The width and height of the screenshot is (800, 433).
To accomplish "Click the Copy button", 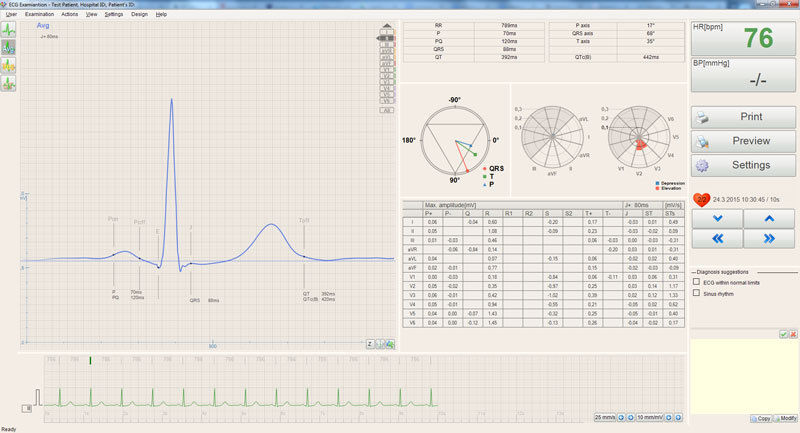I will 761,418.
